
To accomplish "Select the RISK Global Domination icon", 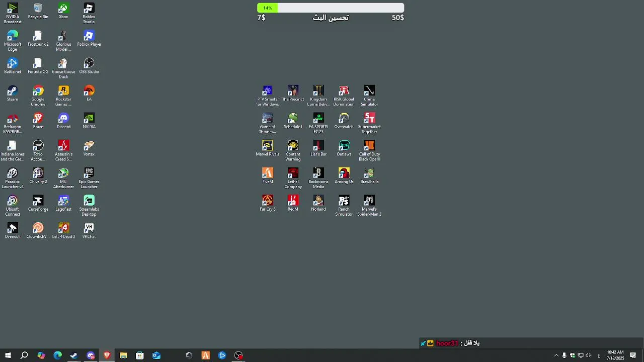I will 344,96.
